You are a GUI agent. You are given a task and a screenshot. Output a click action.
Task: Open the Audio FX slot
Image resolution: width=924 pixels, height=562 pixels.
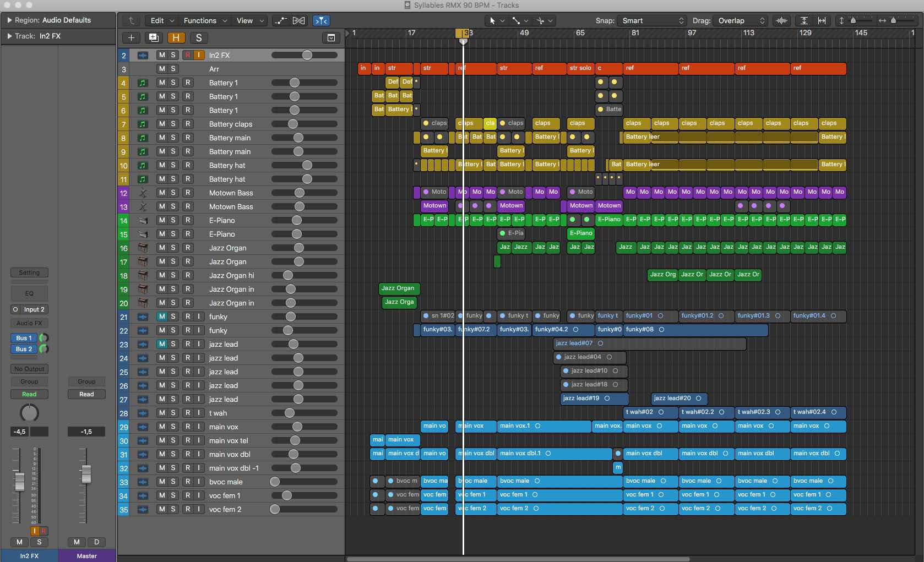coord(29,323)
